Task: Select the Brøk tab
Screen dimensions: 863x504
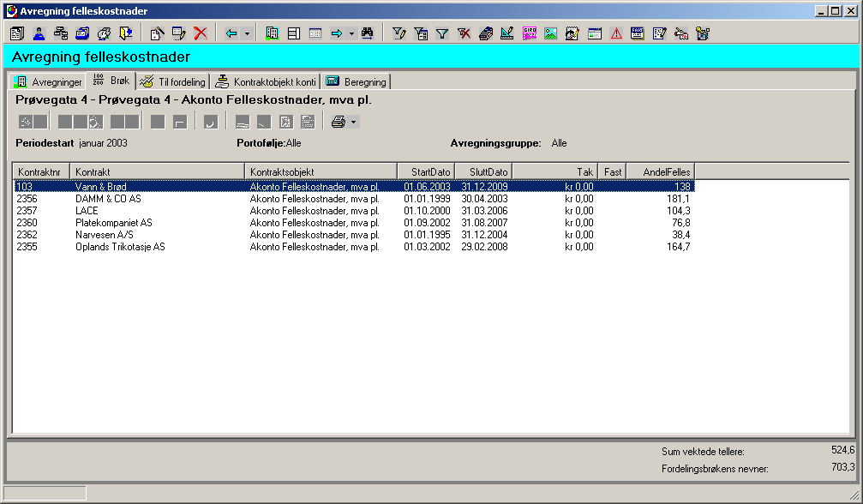Action: [x=111, y=81]
